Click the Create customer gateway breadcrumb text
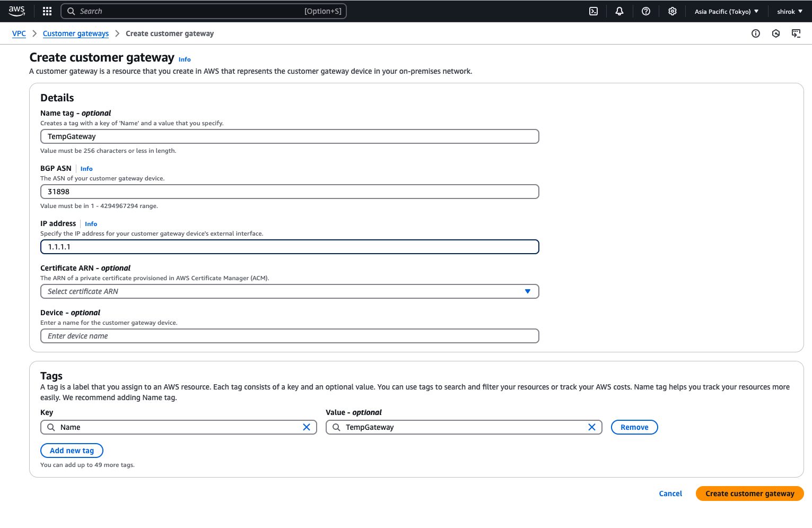812x528 pixels. pos(170,33)
